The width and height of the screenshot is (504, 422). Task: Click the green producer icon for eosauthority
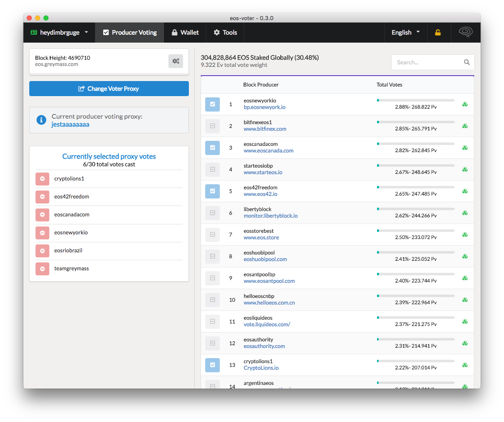tap(465, 343)
